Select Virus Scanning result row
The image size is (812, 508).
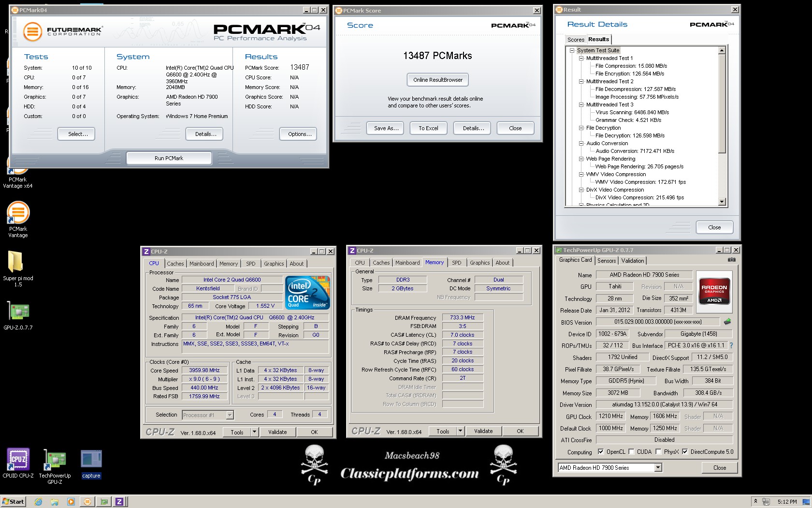[x=632, y=112]
